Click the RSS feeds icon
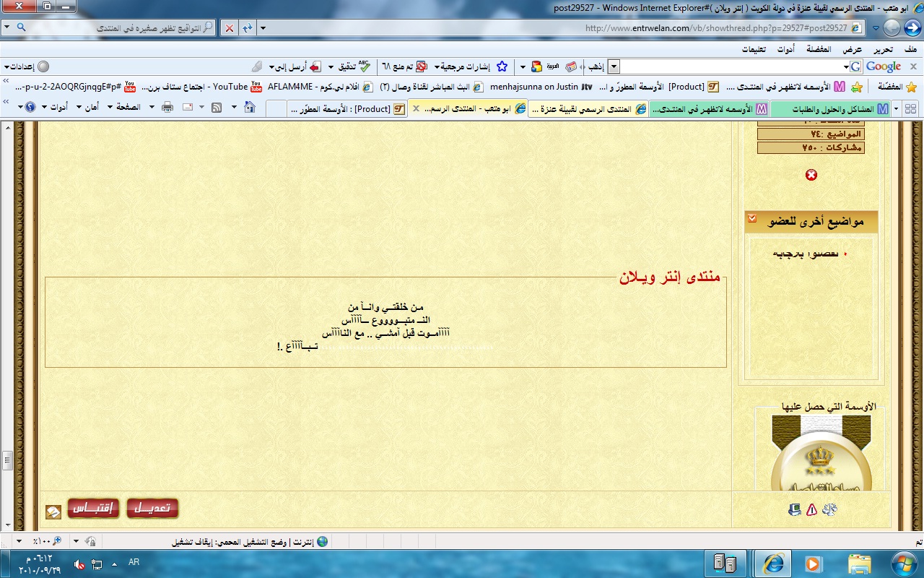The width and height of the screenshot is (924, 578). 215,108
